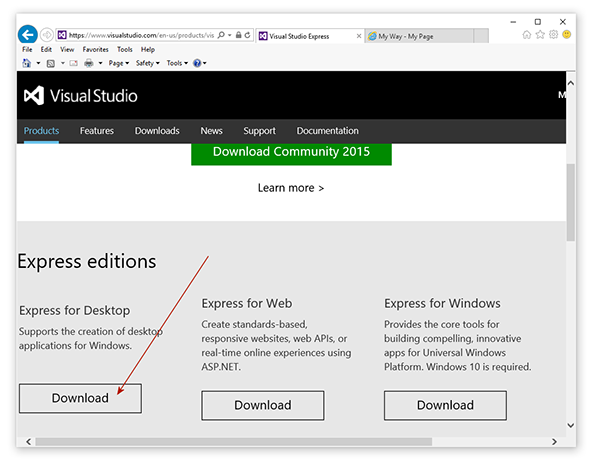Download Express for Web
Image resolution: width=595 pixels, height=466 pixels.
click(x=263, y=405)
